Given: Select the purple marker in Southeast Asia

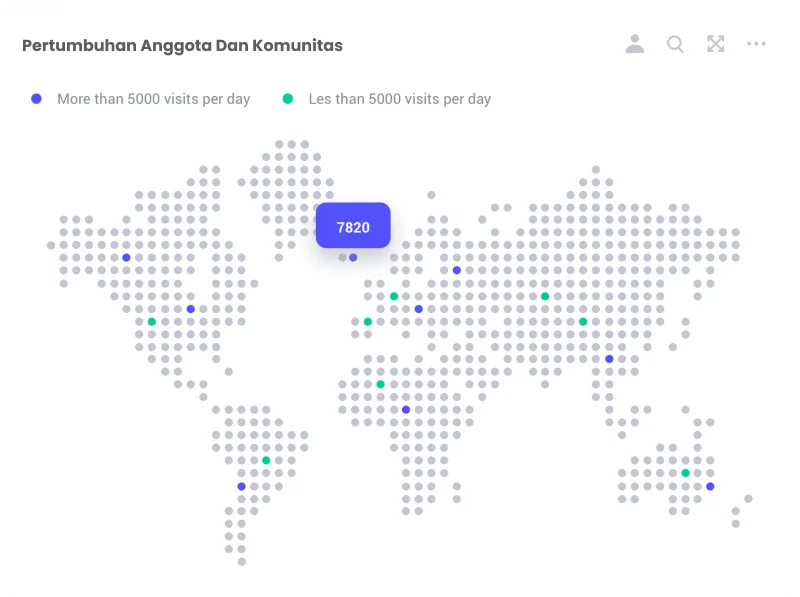Looking at the screenshot, I should [x=609, y=359].
